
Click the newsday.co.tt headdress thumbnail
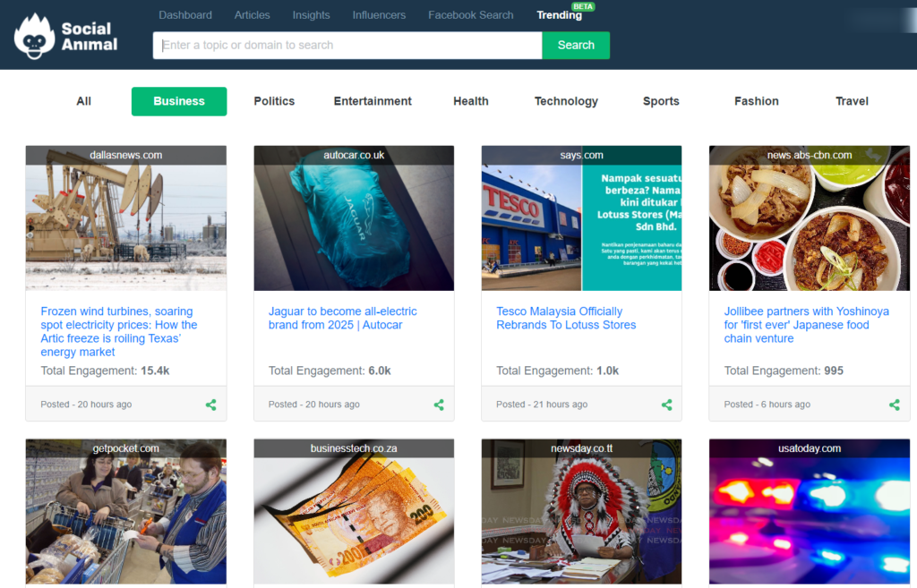(581, 511)
